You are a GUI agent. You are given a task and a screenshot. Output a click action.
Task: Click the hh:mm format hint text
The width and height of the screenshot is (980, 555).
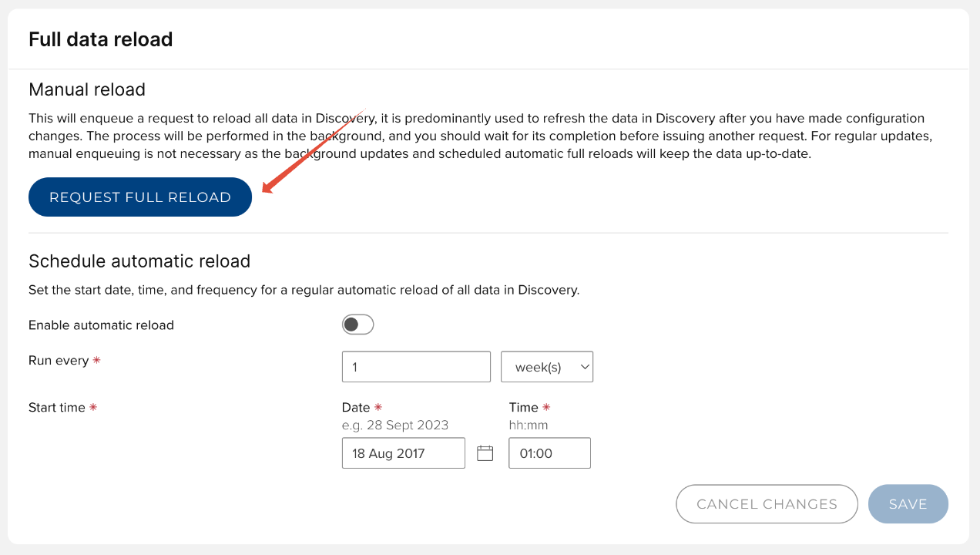529,425
